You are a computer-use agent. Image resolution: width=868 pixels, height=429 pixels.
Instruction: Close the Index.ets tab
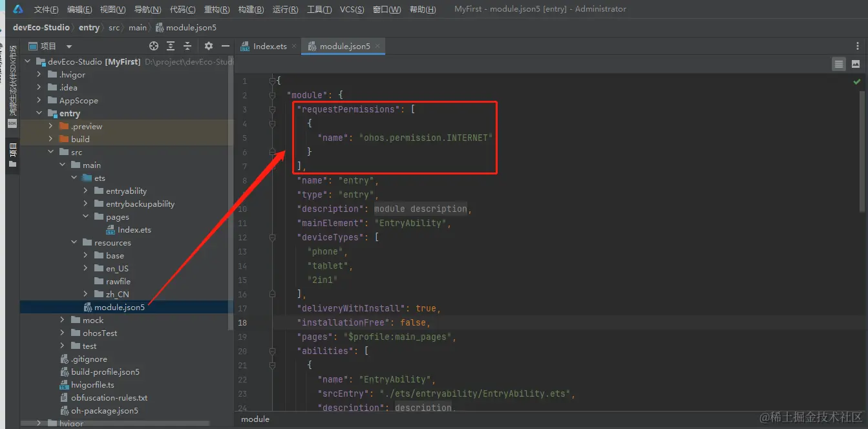(x=294, y=46)
